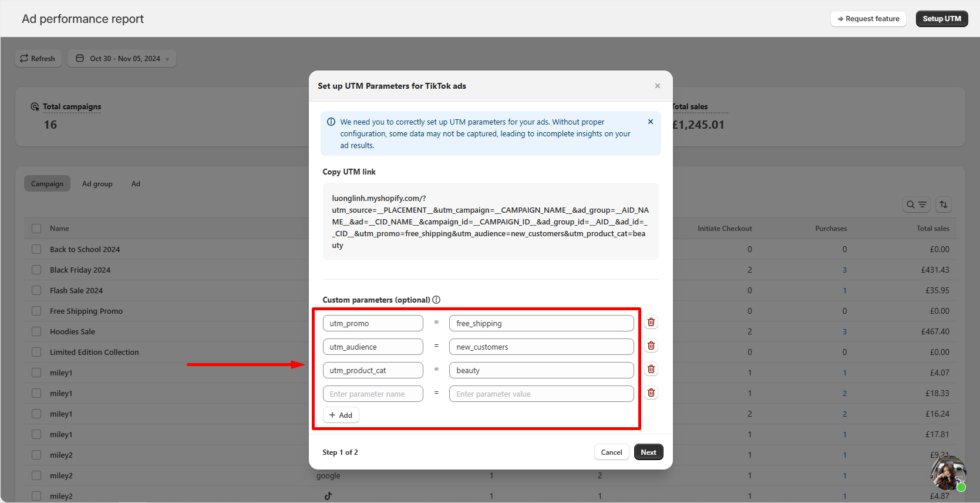
Task: Close the UTM setup dialog
Action: pyautogui.click(x=657, y=86)
